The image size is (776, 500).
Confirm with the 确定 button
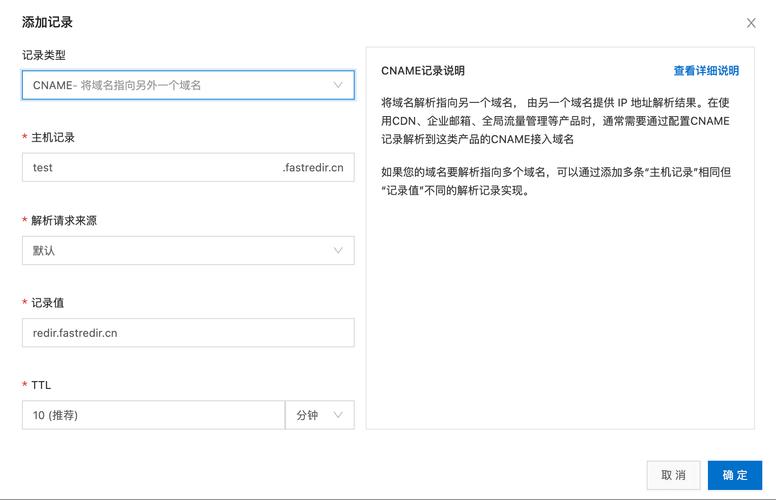[x=734, y=475]
